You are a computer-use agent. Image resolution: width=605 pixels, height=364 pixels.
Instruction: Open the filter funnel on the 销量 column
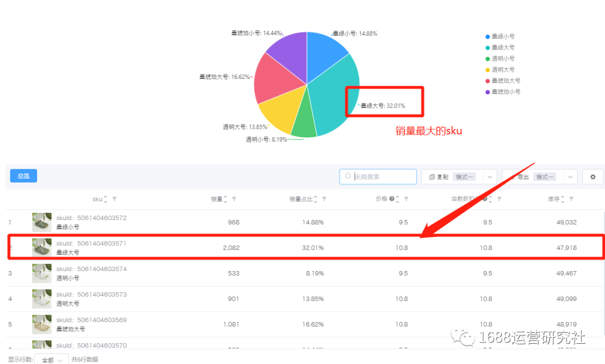[234, 200]
